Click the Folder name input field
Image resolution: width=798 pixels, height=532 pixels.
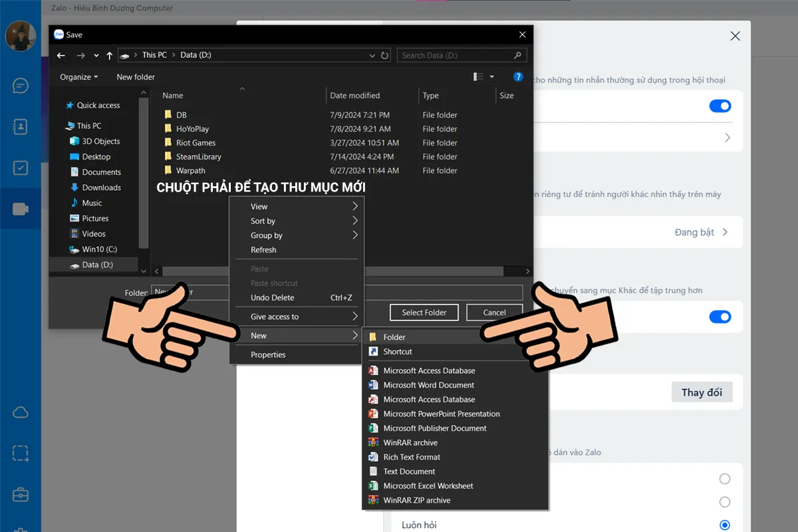tap(337, 292)
